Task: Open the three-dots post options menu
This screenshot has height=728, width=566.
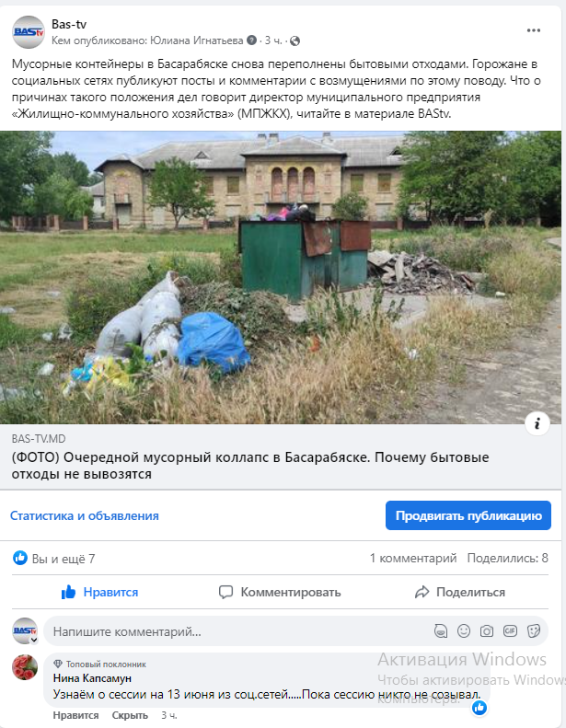Action: (533, 30)
